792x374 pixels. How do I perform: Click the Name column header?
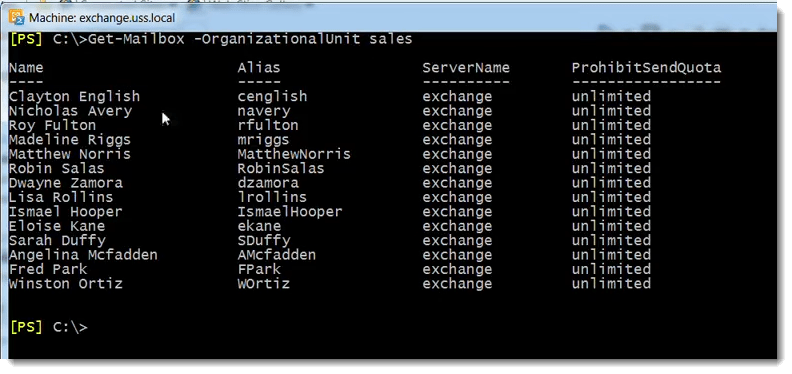coord(26,68)
